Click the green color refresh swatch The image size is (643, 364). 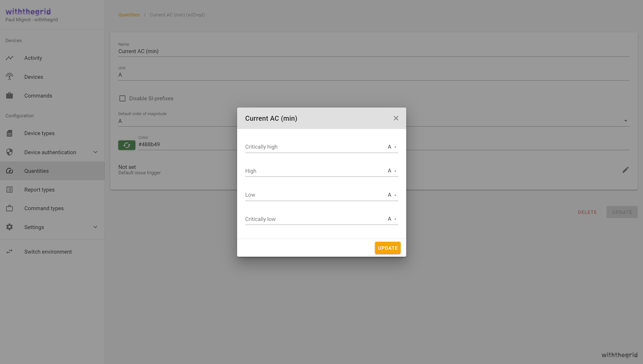[127, 145]
